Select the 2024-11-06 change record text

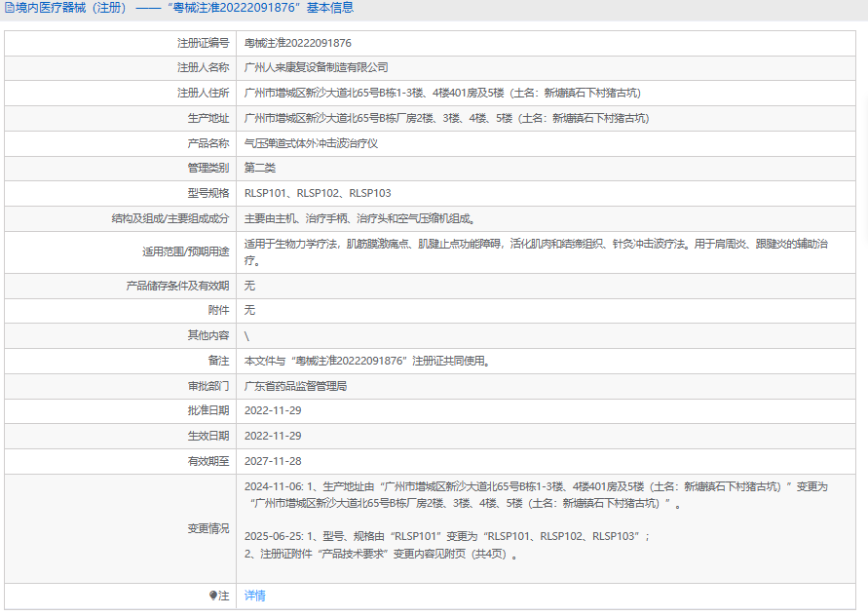click(536, 495)
